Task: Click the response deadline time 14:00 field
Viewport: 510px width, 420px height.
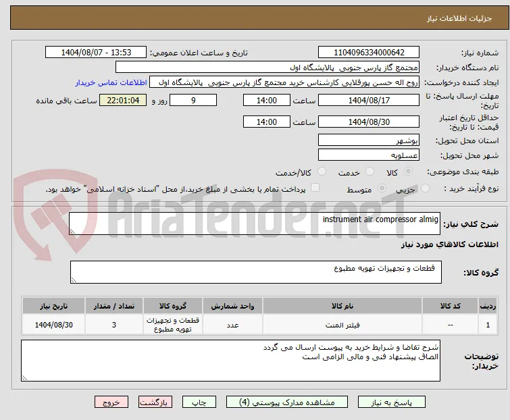Action: [267, 100]
